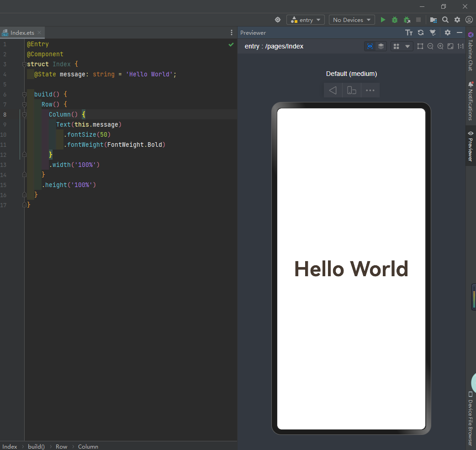Click the green inspection checkmark in editor

[231, 45]
